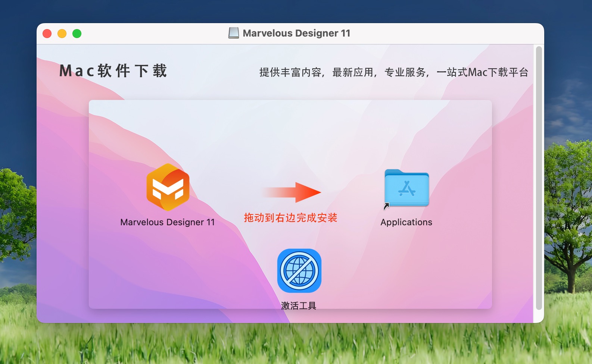Close the Marvelous Designer 11 window

[x=47, y=34]
